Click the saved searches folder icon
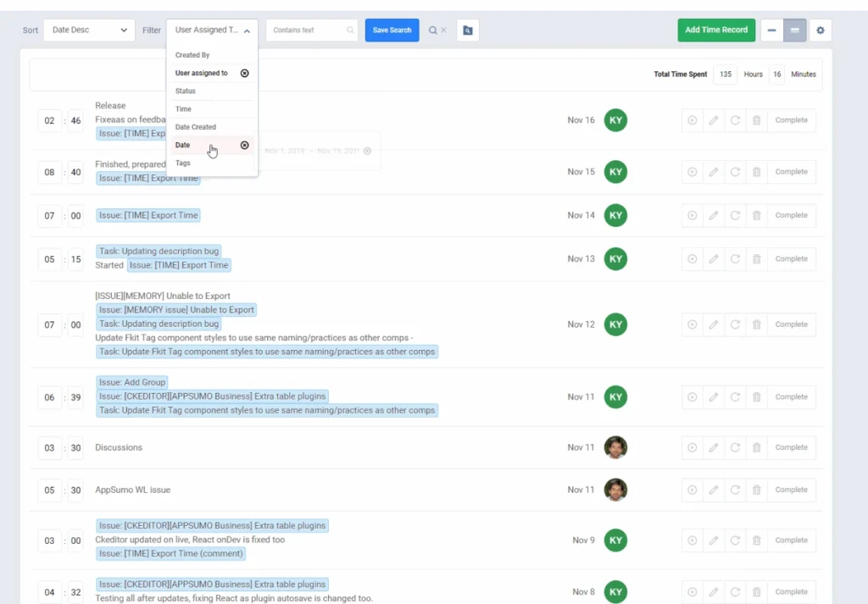 point(468,30)
